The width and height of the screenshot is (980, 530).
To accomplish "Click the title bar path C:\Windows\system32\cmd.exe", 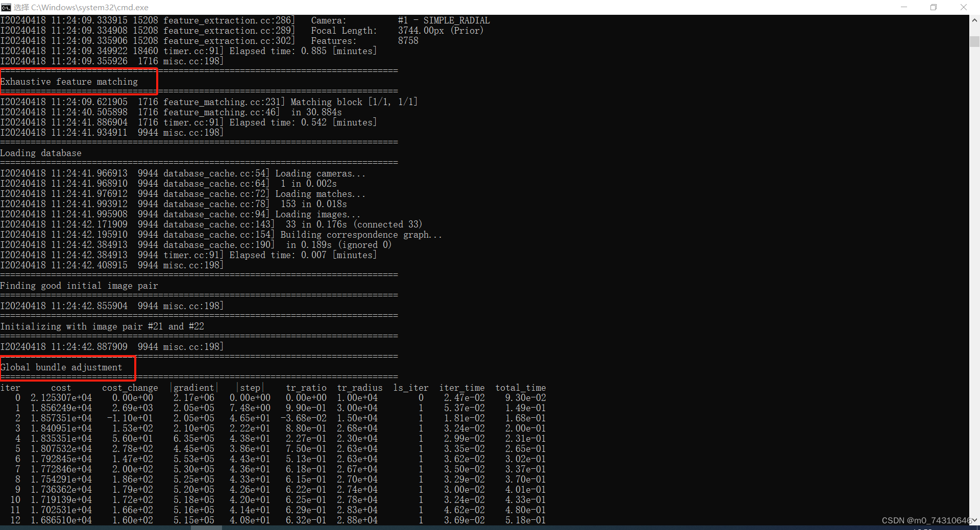I will (89, 7).
